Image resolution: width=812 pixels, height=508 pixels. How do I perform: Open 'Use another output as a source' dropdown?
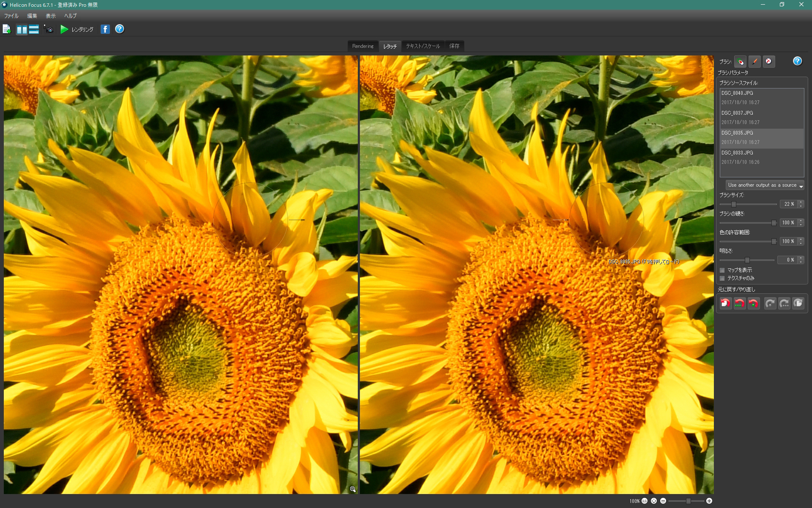[x=765, y=185]
